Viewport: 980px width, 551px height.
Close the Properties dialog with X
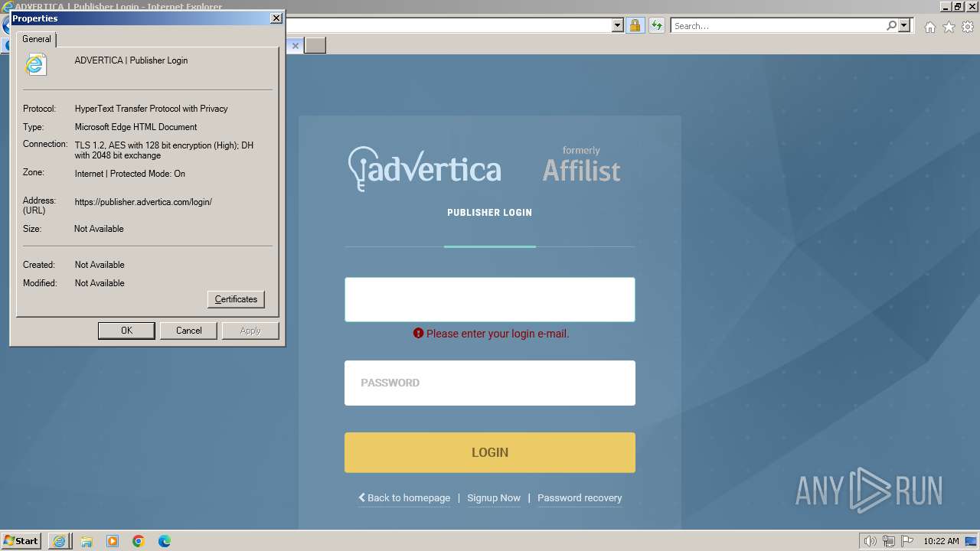coord(276,18)
